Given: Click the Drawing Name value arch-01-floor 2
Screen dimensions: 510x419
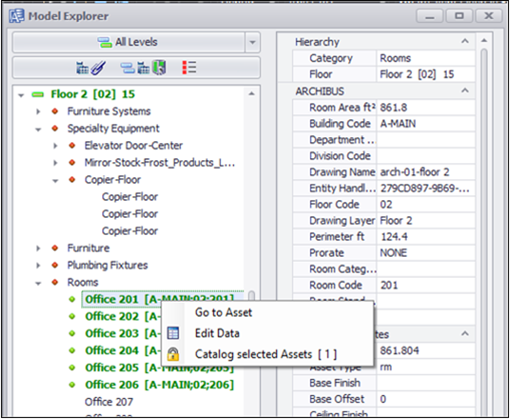Looking at the screenshot, I should click(x=414, y=172).
